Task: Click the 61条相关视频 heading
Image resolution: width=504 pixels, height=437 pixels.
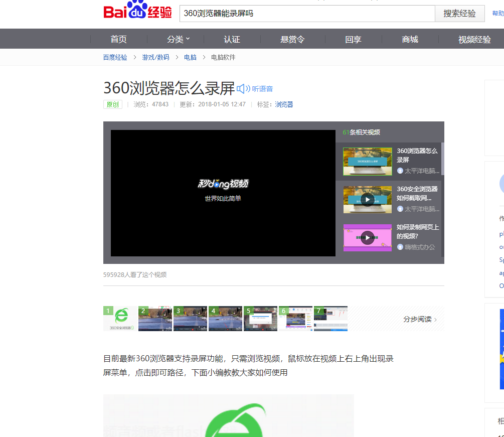Action: coord(361,132)
